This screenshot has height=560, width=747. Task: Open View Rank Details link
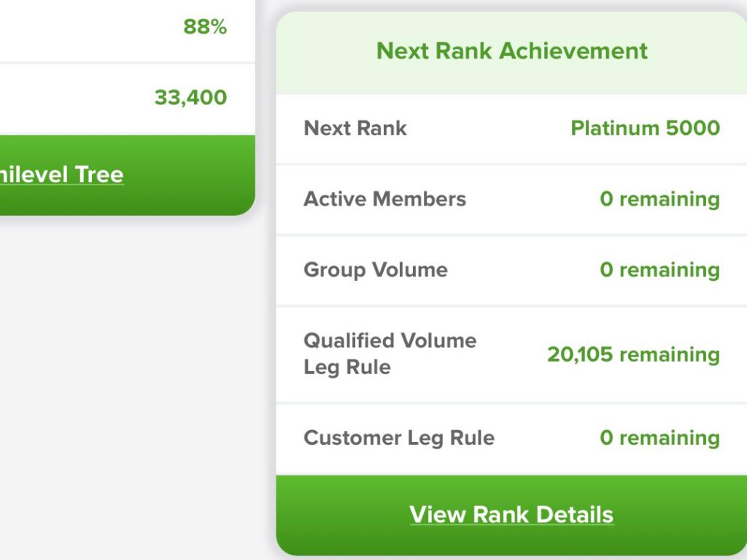point(511,515)
